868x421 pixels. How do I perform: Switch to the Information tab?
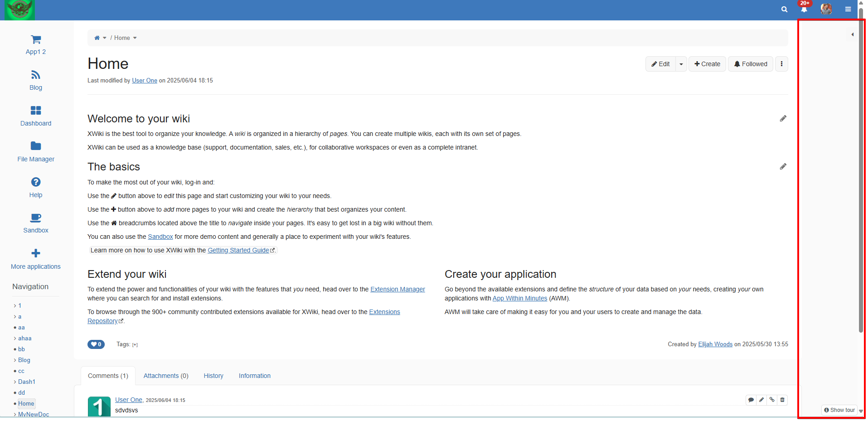255,376
